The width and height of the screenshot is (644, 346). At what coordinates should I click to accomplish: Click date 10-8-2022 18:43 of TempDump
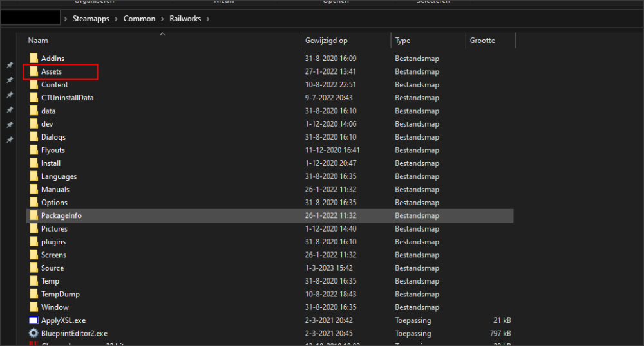[330, 295]
